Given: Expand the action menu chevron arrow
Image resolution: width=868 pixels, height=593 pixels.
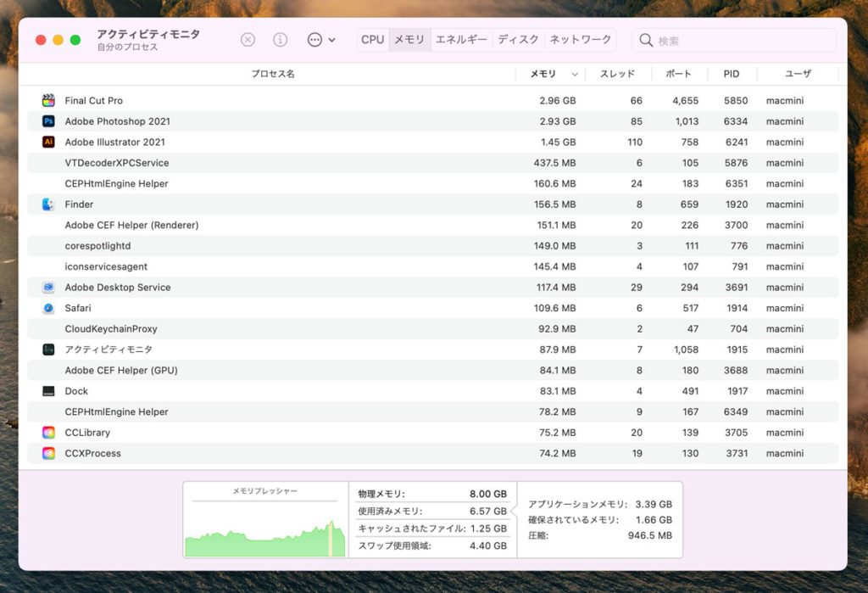Looking at the screenshot, I should [331, 40].
